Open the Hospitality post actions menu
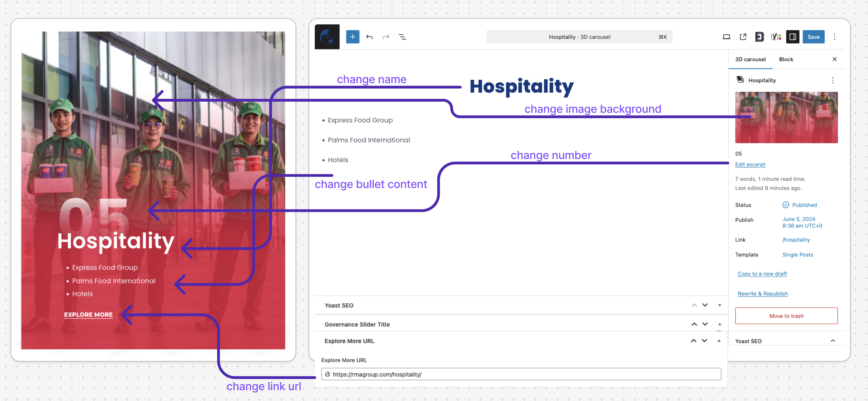The height and width of the screenshot is (401, 868). point(832,80)
